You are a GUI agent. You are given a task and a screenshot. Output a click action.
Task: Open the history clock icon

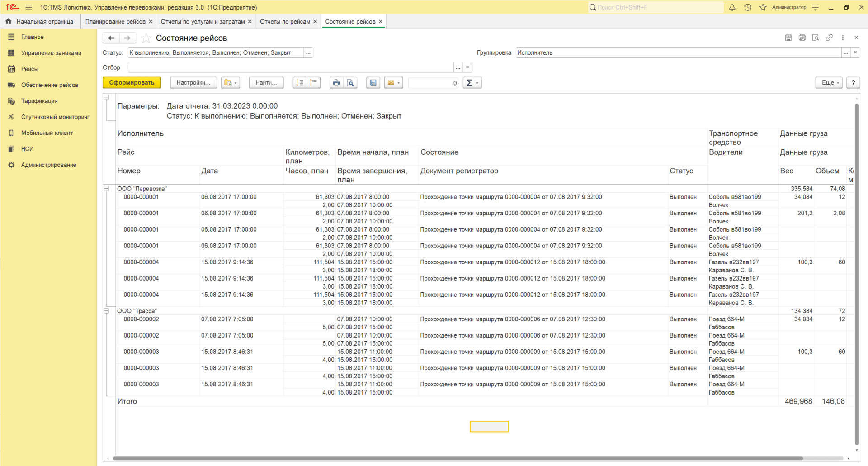tap(748, 7)
